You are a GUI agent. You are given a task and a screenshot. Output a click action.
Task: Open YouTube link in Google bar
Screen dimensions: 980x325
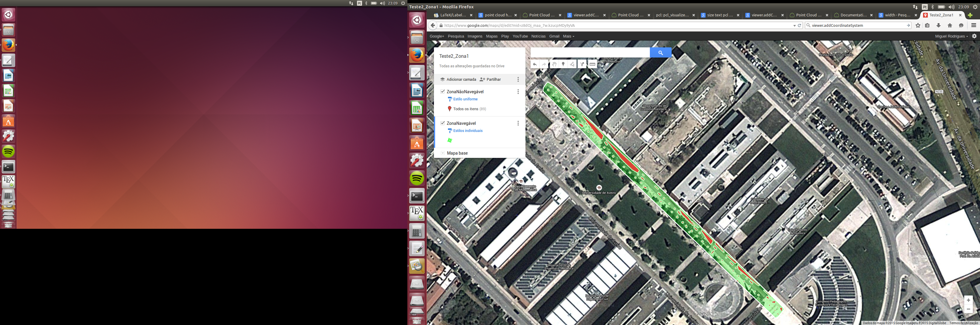pos(520,36)
